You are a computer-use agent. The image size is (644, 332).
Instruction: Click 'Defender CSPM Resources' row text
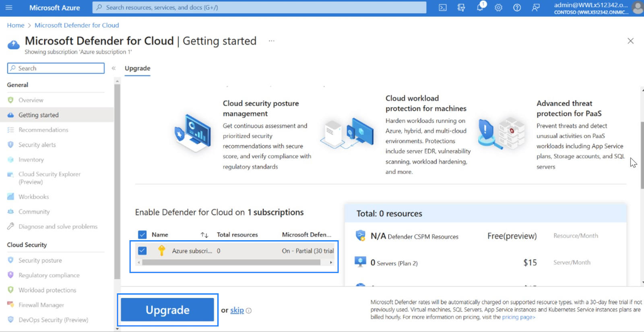(423, 237)
